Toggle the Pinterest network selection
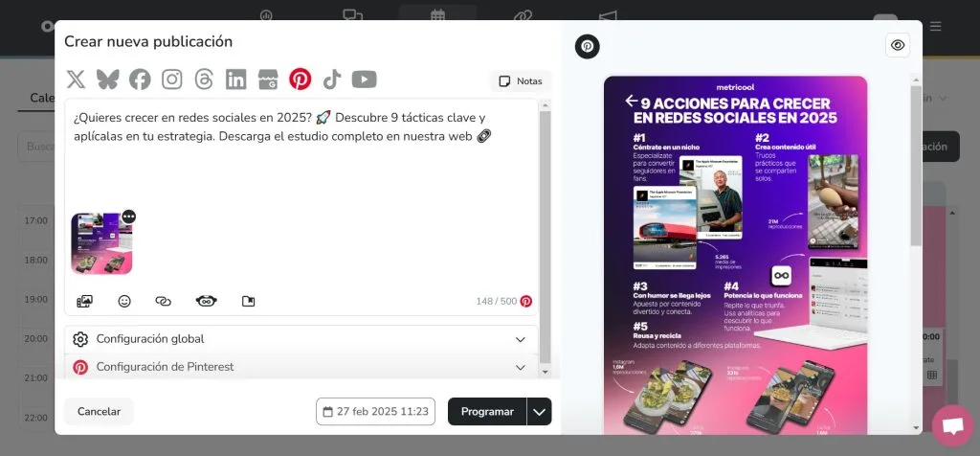This screenshot has height=456, width=980. [x=301, y=80]
